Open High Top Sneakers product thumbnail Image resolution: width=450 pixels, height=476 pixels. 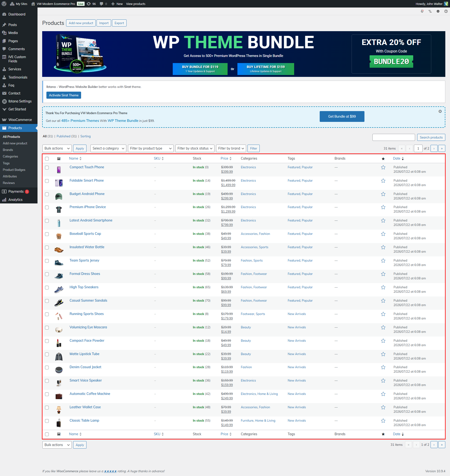coord(59,290)
